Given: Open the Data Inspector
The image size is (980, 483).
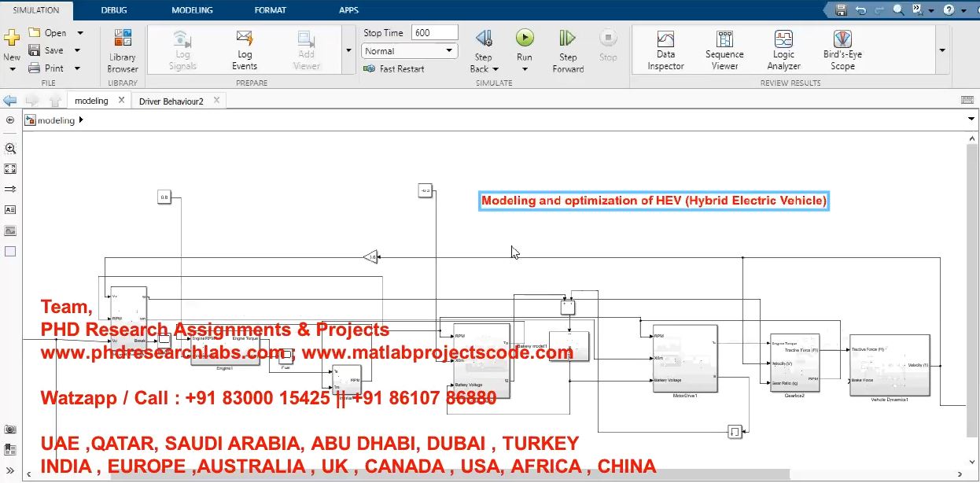Looking at the screenshot, I should click(x=666, y=51).
